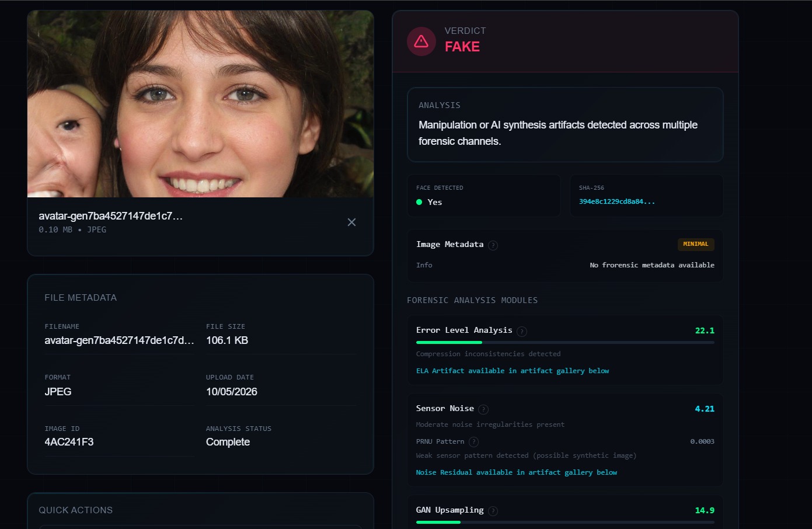Viewport: 812px width, 529px height.
Task: Click the format value JPEG in File Metadata
Action: click(x=58, y=392)
